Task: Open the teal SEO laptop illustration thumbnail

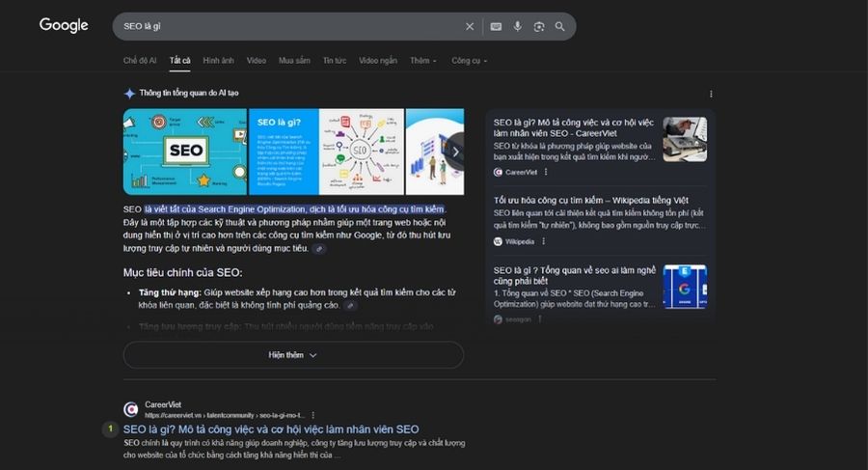Action: coord(185,152)
